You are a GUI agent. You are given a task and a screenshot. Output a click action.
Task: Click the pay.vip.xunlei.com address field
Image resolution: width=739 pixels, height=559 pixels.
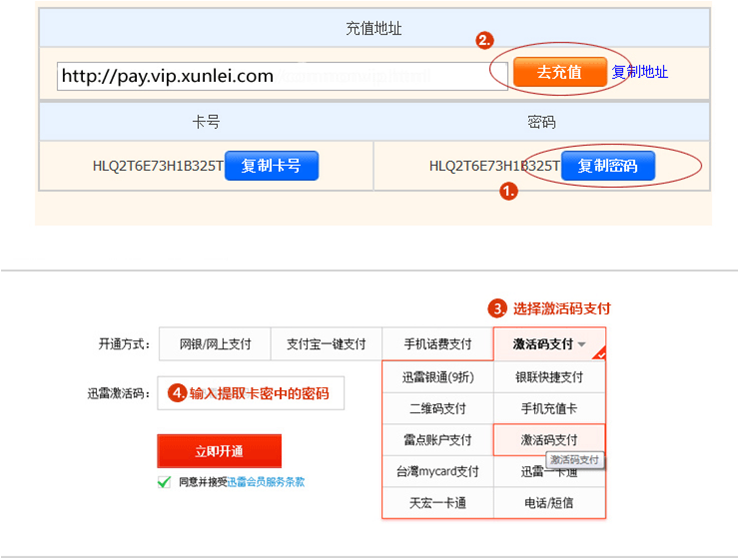pos(282,76)
